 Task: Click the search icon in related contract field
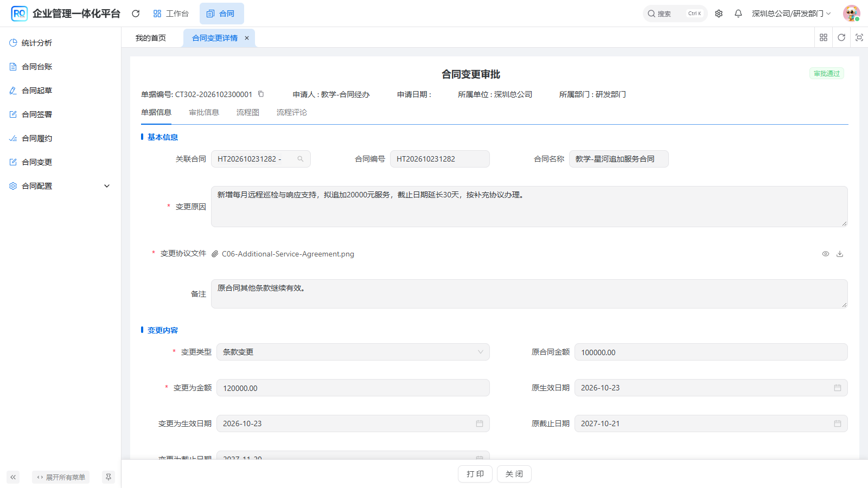pyautogui.click(x=301, y=159)
